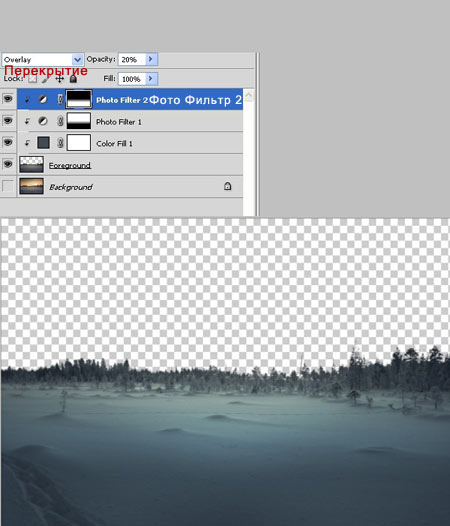450x526 pixels.
Task: Select the Background layer name
Action: click(71, 187)
